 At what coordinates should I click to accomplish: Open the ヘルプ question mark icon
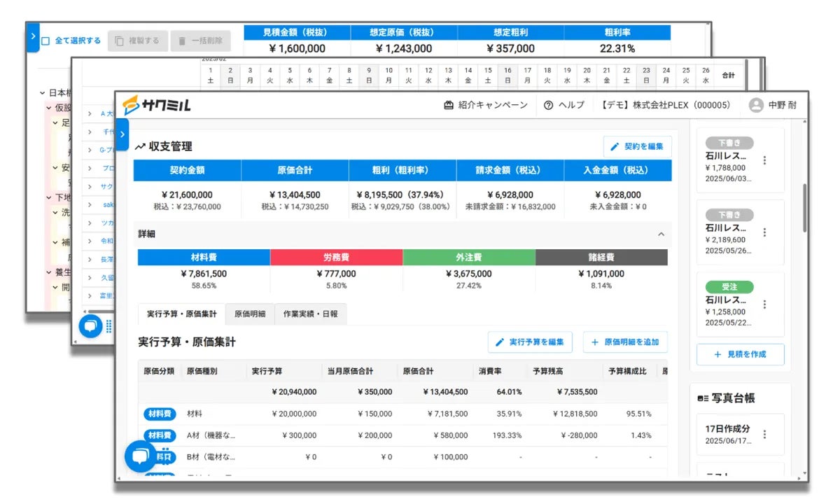549,105
